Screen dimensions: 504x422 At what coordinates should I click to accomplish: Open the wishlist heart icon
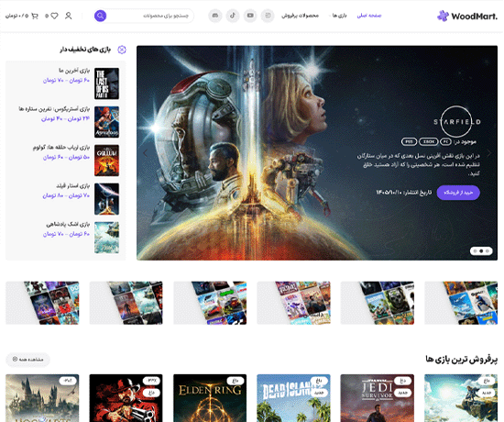click(54, 16)
